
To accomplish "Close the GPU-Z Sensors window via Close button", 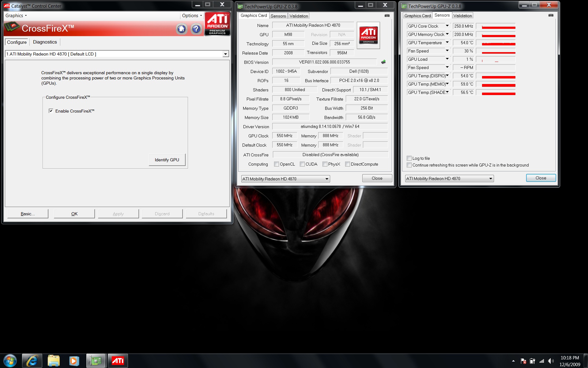I will (x=541, y=178).
